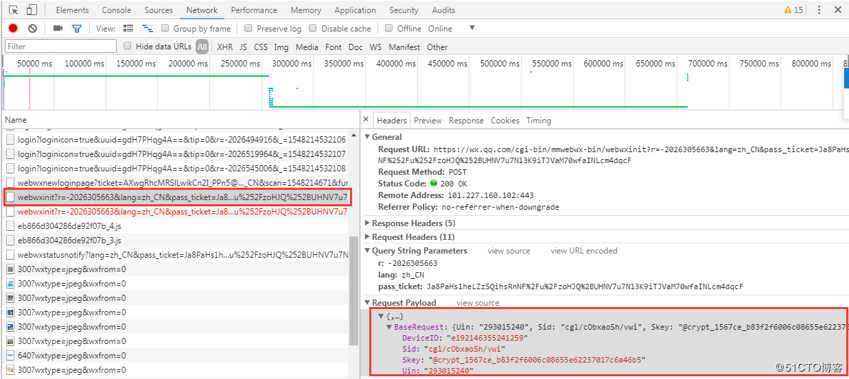849x379 pixels.
Task: Check the Disable cache option
Action: point(312,28)
